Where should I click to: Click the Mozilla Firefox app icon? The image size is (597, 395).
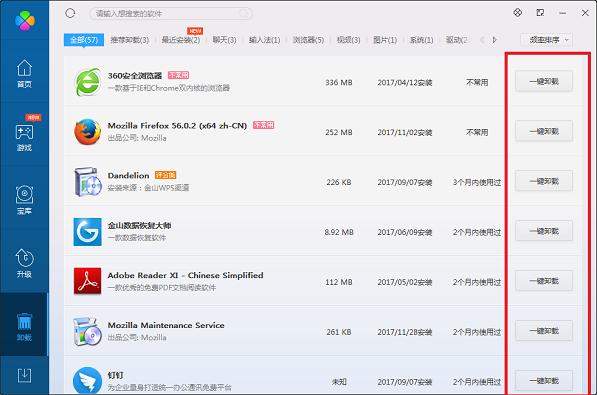pos(88,132)
